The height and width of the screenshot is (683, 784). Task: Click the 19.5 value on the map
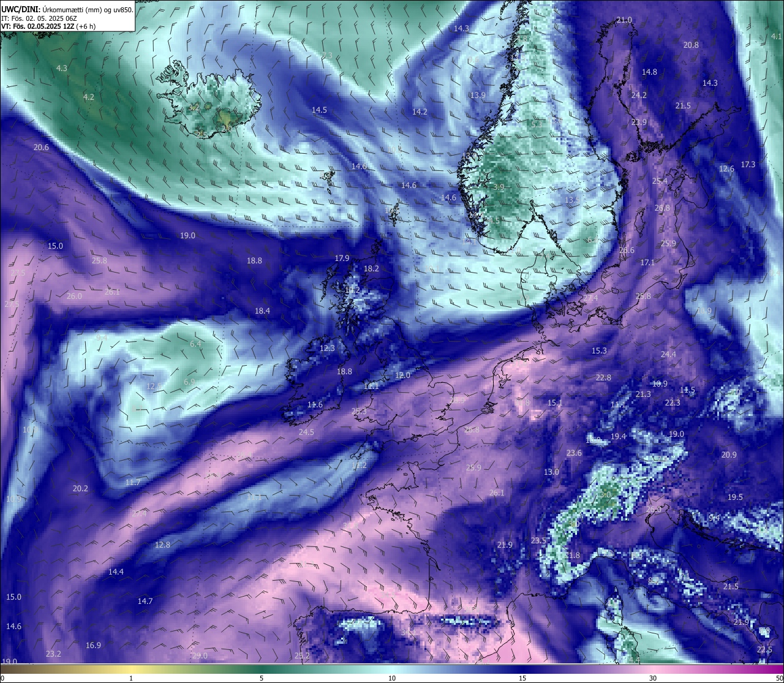(735, 497)
